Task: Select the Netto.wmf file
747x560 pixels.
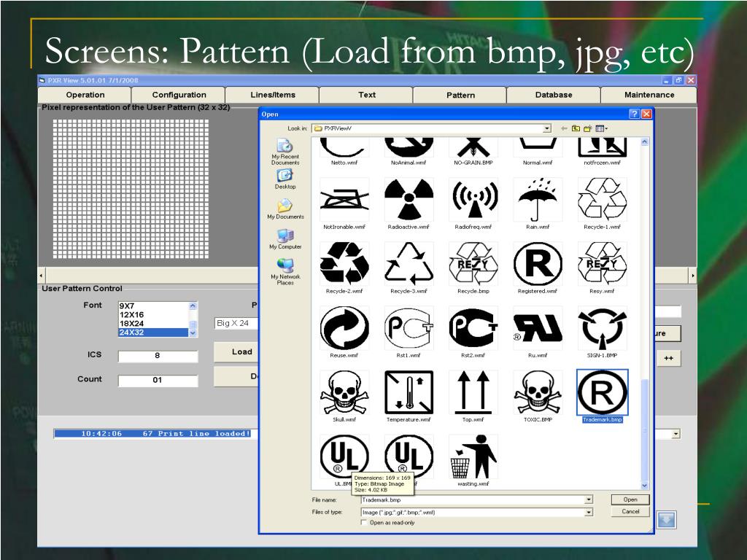Action: [x=344, y=152]
